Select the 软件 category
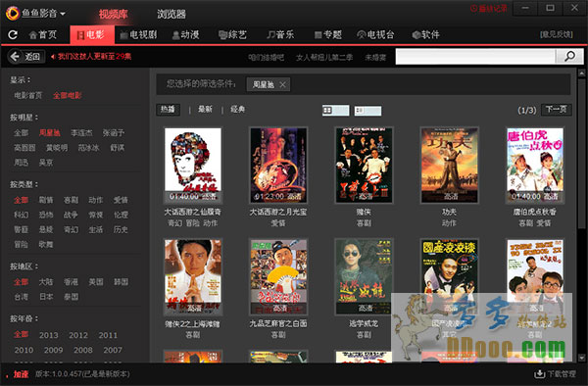 [425, 35]
